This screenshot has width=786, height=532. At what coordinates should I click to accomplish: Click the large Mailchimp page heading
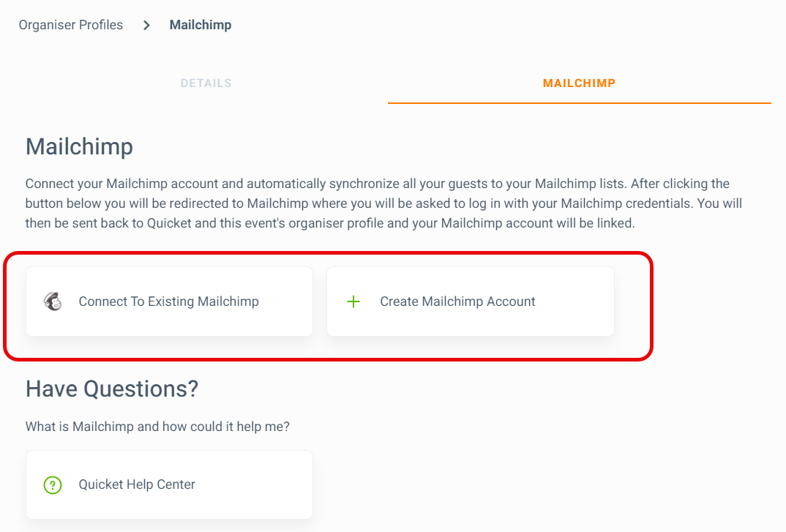click(79, 147)
